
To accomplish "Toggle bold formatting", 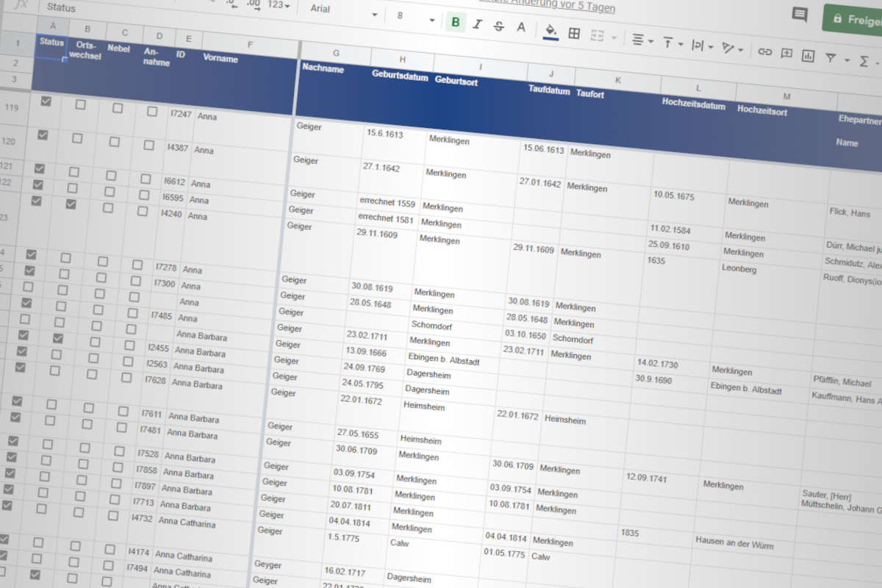I will pos(455,23).
